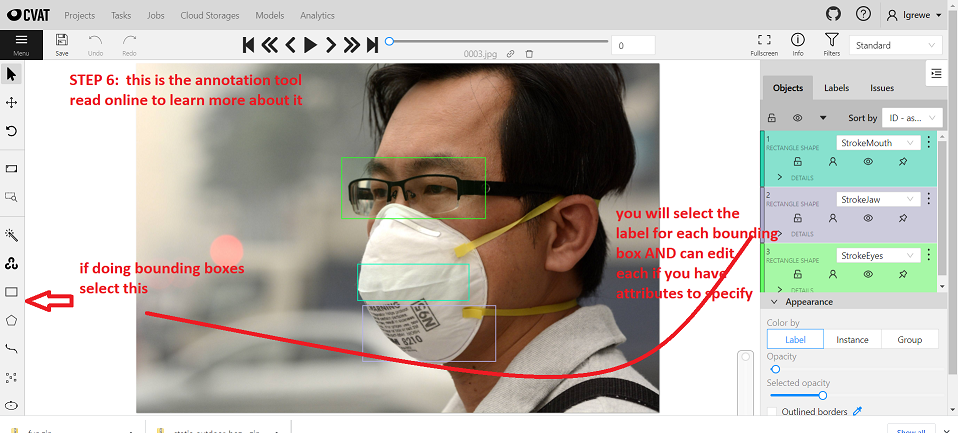Open the Standard workspace dropdown
This screenshot has height=433, width=958.
click(895, 45)
